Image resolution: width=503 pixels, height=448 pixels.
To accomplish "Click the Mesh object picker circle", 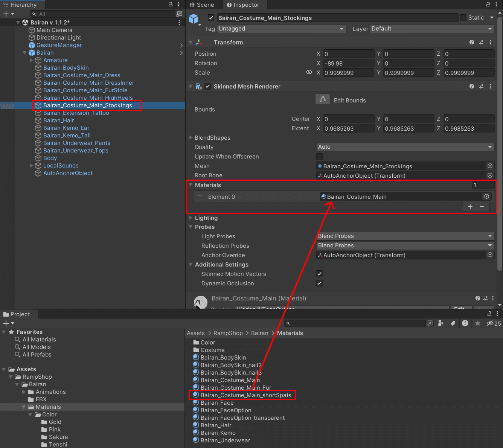I will click(490, 166).
